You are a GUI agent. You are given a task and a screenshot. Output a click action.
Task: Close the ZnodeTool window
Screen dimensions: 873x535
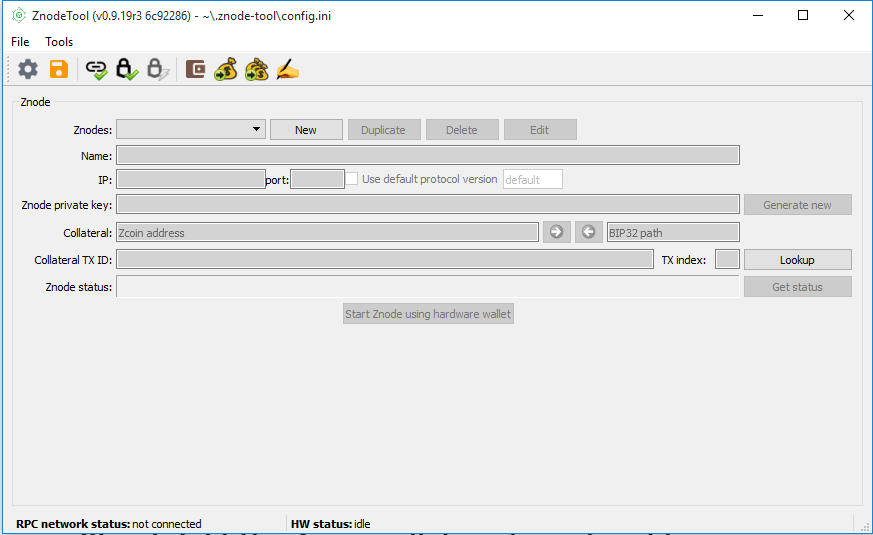[x=849, y=16]
